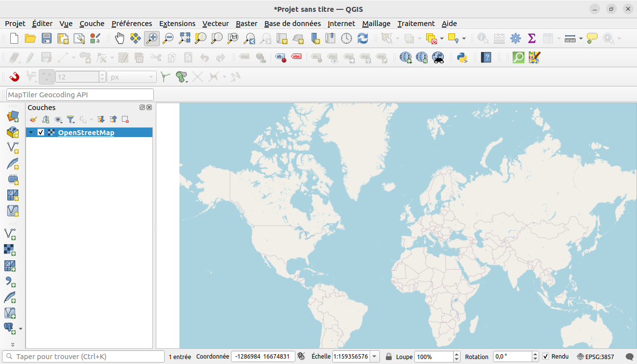This screenshot has height=364, width=637.
Task: Zoom to full extent
Action: [184, 38]
